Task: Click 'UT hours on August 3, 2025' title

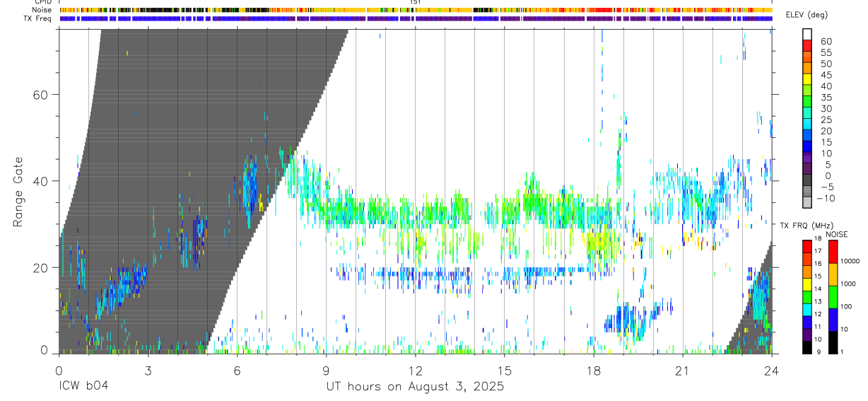Action: 415,387
